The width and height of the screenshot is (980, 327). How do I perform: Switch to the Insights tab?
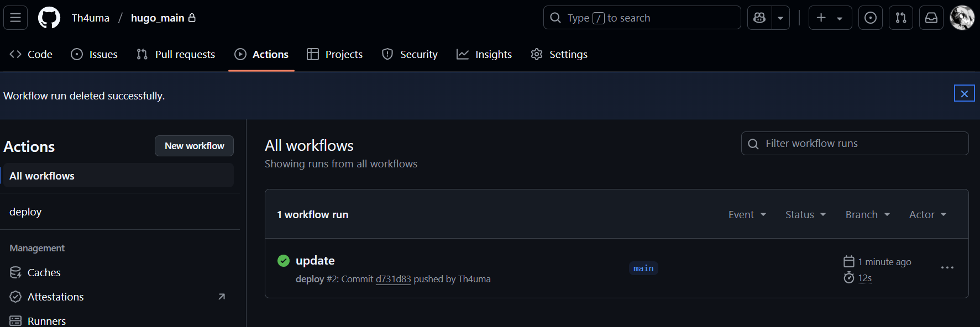click(484, 54)
